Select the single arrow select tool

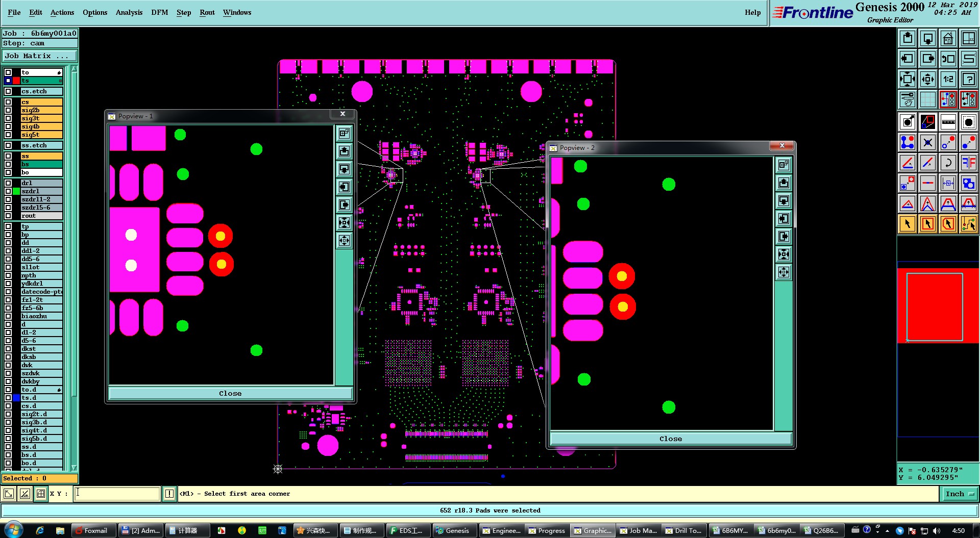(x=908, y=224)
